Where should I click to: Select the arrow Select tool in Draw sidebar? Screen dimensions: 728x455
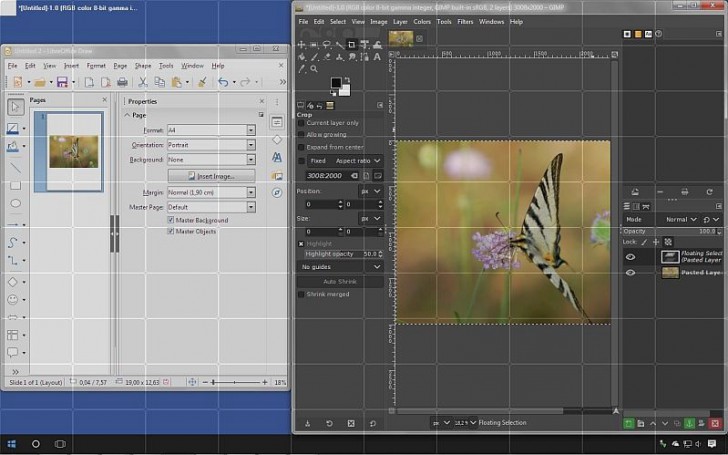pyautogui.click(x=15, y=107)
